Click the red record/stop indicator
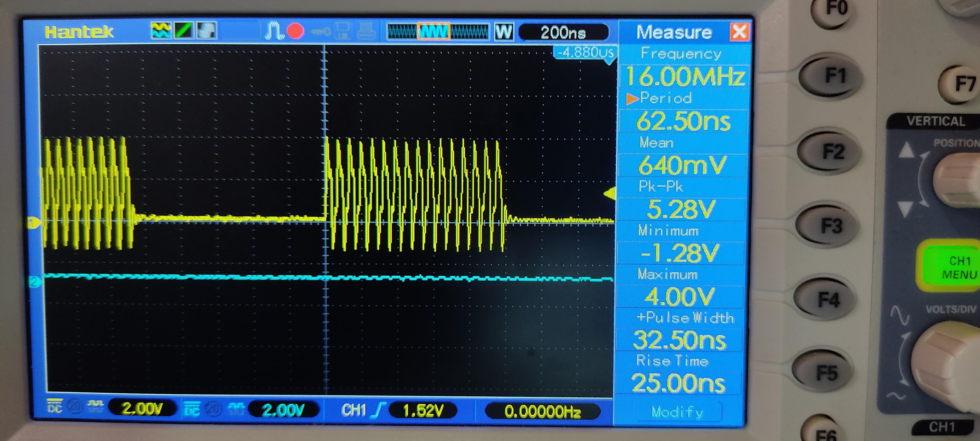The height and width of the screenshot is (441, 980). click(295, 31)
